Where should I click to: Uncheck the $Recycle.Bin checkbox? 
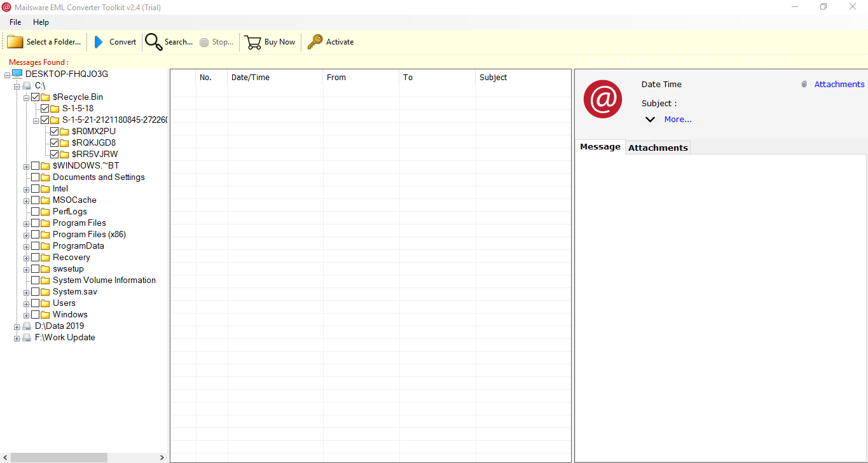tap(36, 97)
